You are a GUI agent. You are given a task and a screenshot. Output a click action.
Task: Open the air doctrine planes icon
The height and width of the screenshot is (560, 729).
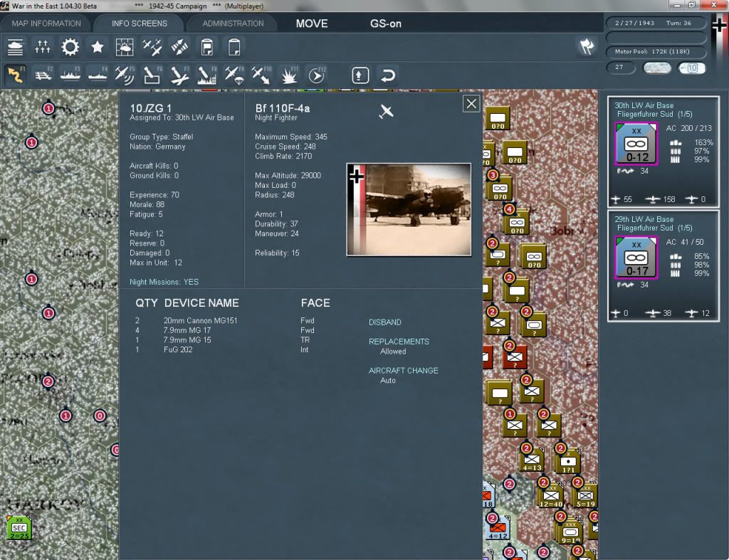click(x=152, y=47)
